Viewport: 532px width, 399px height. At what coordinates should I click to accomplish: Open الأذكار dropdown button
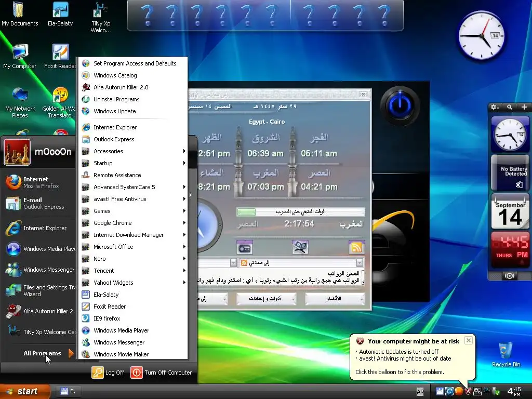coord(335,299)
